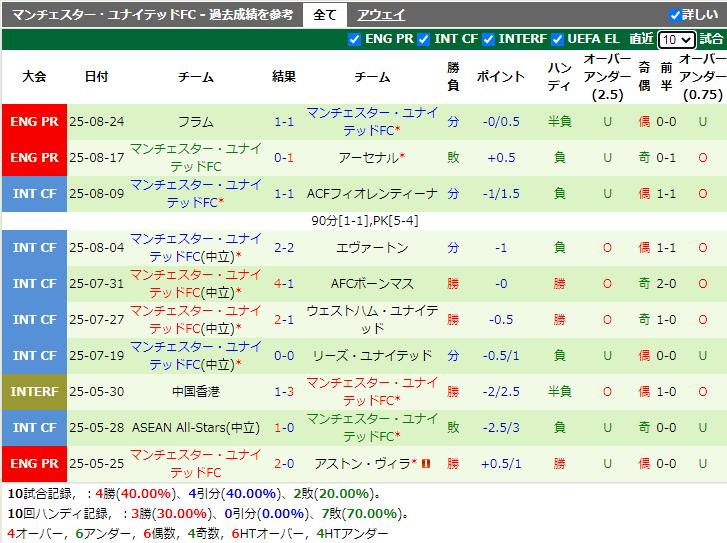
Task: Click INTERF badge in the 25-05-30 row
Action: coord(34,391)
